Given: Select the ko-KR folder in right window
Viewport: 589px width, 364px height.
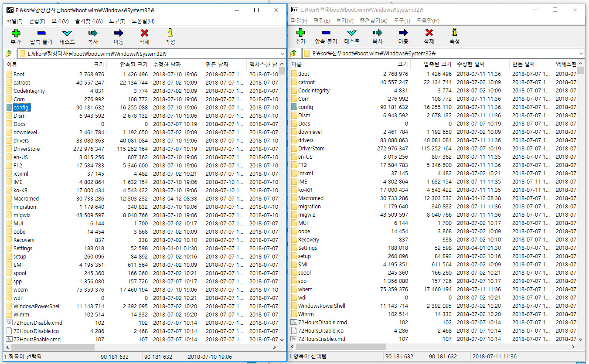Looking at the screenshot, I should click(x=305, y=190).
